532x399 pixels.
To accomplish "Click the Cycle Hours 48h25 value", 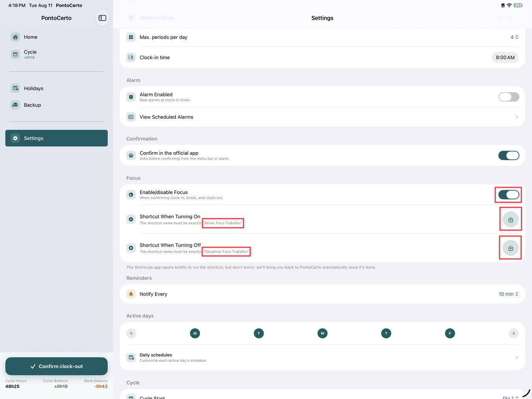I will pos(12,386).
